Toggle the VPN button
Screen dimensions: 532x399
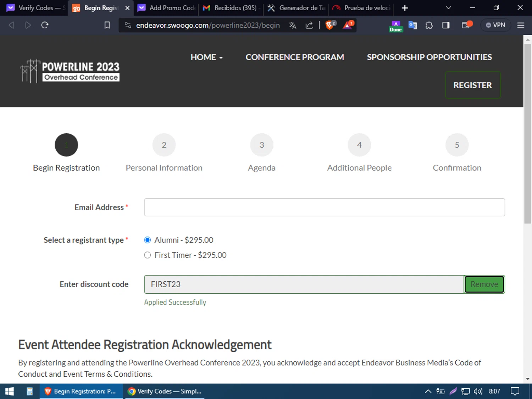(495, 25)
